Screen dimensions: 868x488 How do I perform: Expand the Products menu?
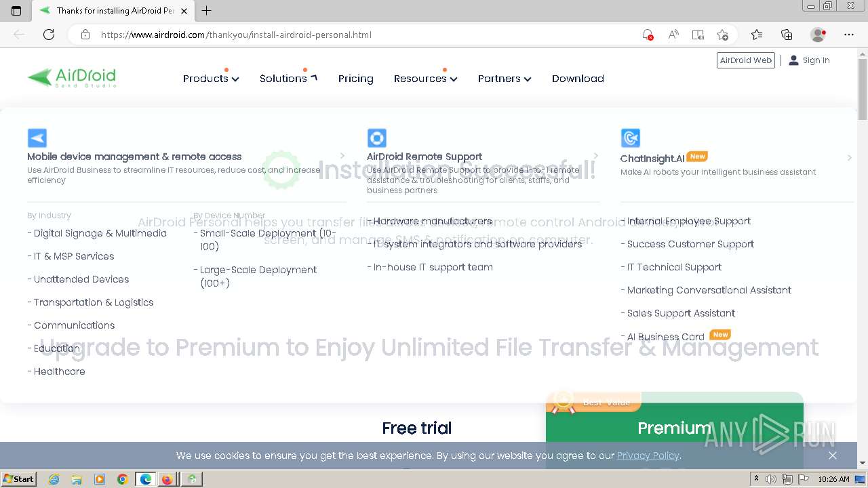211,79
